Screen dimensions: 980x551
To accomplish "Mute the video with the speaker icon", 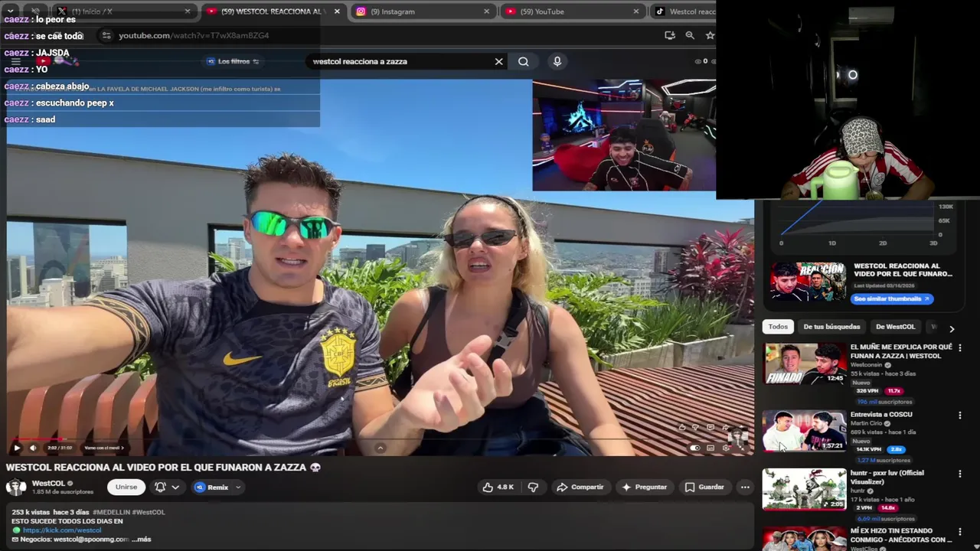I will tap(32, 448).
